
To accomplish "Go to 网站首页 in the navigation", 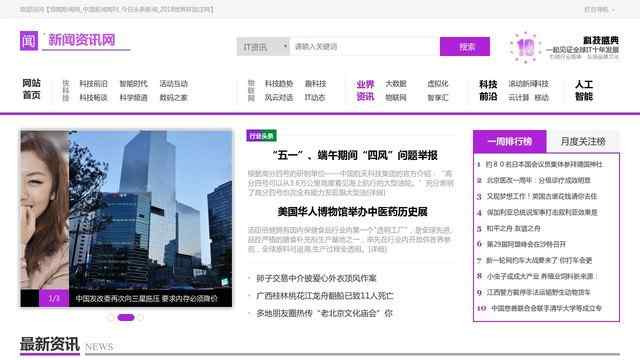I will 31,89.
